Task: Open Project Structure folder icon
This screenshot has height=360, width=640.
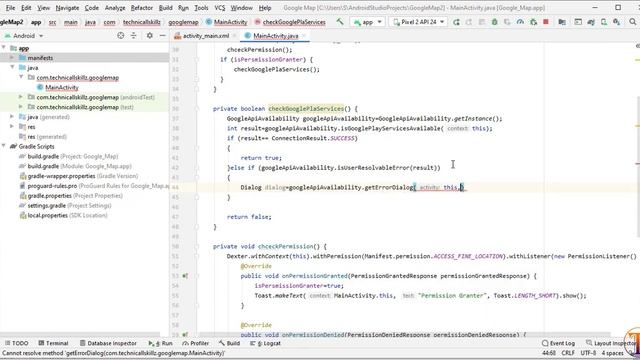Action: pyautogui.click(x=562, y=22)
